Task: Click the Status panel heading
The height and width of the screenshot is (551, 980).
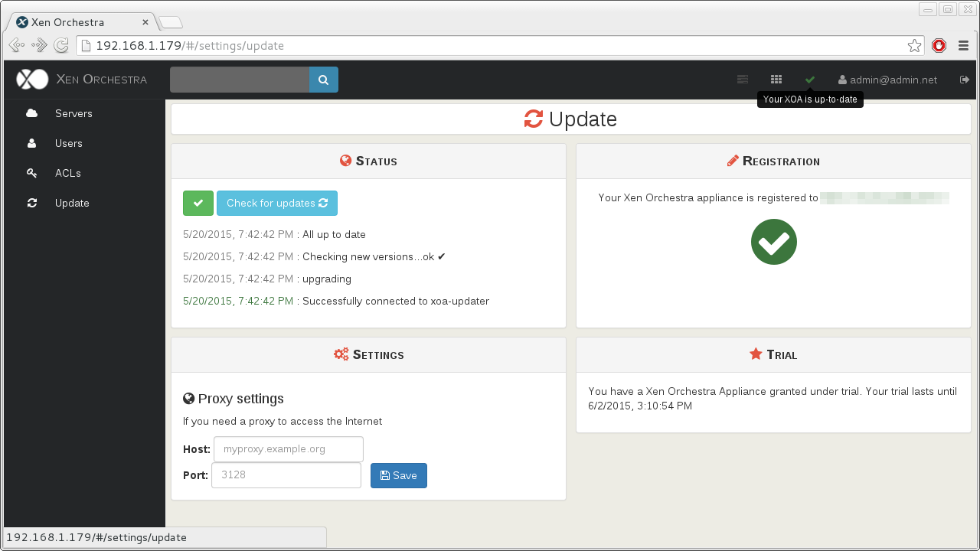Action: tap(368, 161)
